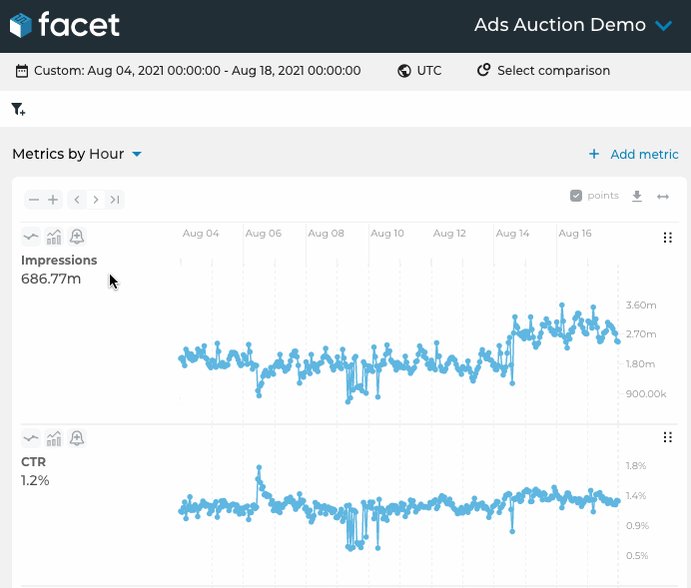Go to previous time range arrow

click(x=77, y=200)
